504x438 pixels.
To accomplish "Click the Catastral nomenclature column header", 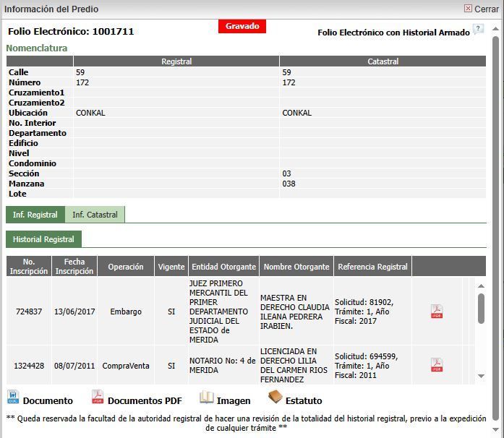I will [383, 61].
